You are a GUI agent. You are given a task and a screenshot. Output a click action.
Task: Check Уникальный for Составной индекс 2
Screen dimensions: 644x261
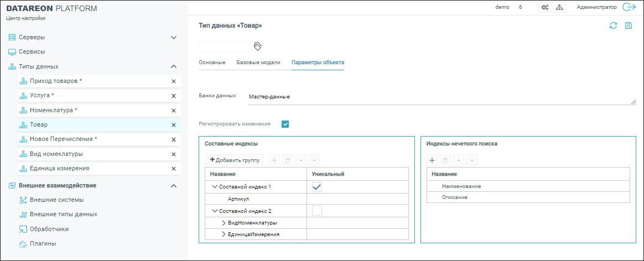(x=317, y=211)
